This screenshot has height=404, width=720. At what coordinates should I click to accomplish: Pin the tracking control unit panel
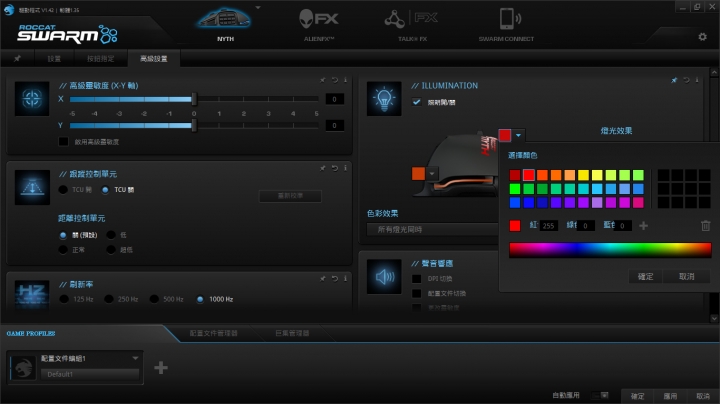pos(323,168)
